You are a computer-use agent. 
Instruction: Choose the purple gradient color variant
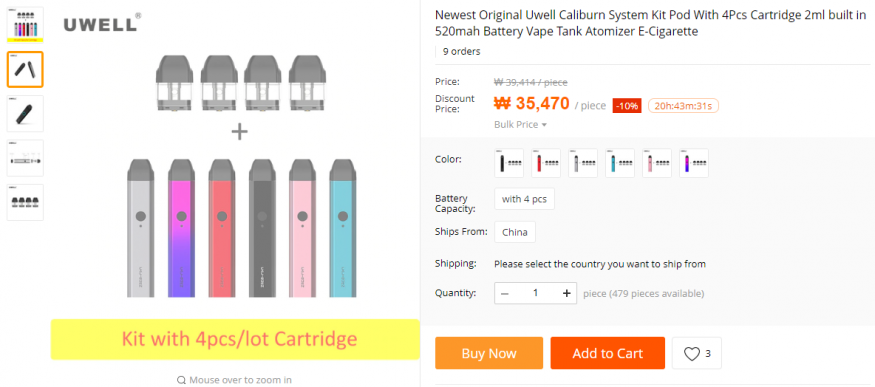tap(694, 163)
